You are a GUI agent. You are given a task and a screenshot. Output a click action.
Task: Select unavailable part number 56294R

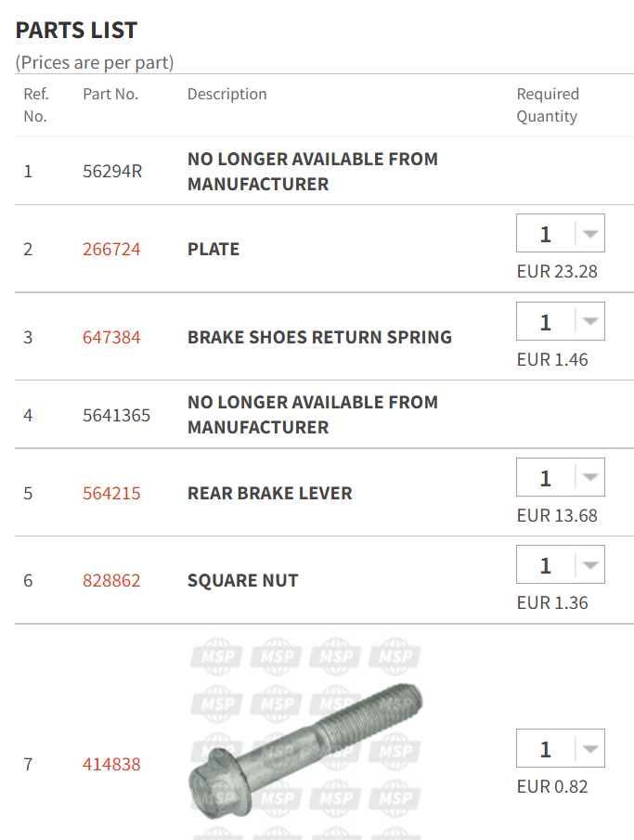pyautogui.click(x=112, y=171)
